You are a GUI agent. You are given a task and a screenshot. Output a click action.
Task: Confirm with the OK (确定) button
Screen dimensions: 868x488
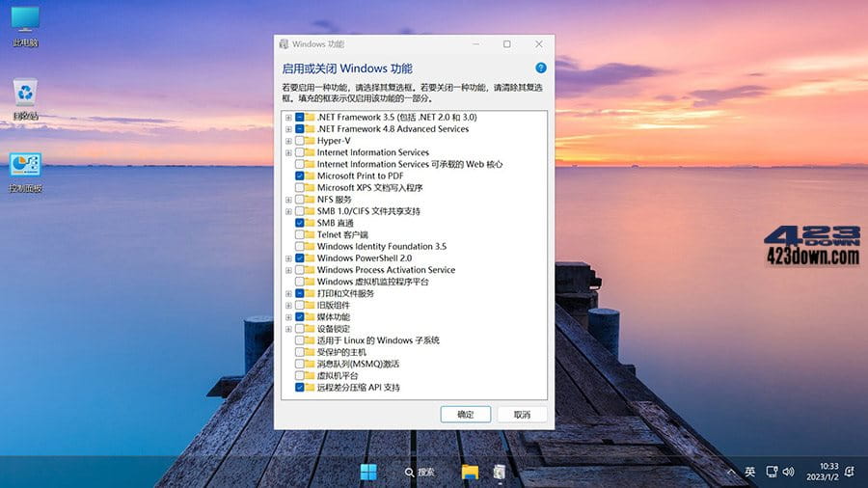tap(466, 415)
